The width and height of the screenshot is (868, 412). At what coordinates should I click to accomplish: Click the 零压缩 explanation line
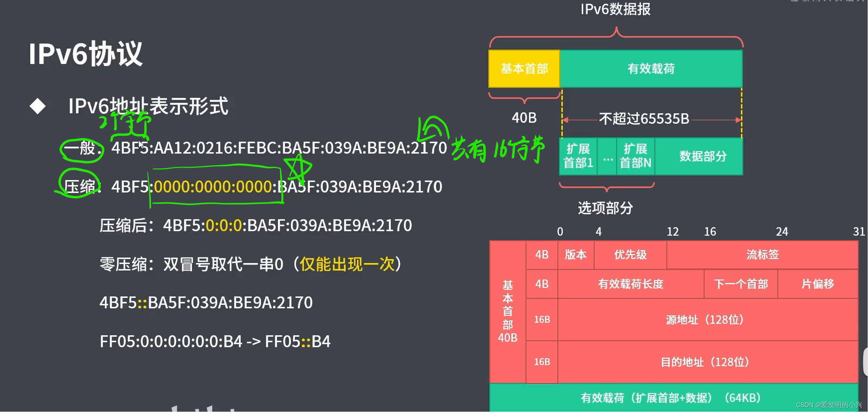(x=250, y=264)
